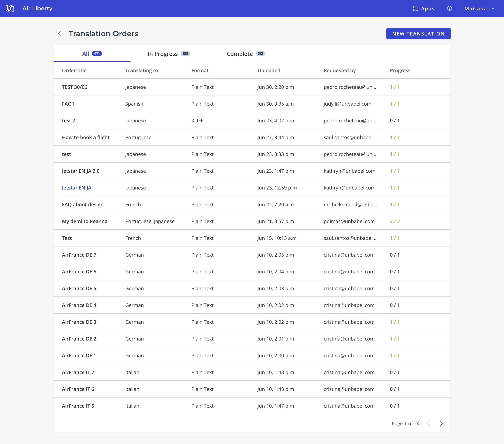This screenshot has height=444, width=504.
Task: Open the AirFrance DE 6 order
Action: (x=79, y=271)
